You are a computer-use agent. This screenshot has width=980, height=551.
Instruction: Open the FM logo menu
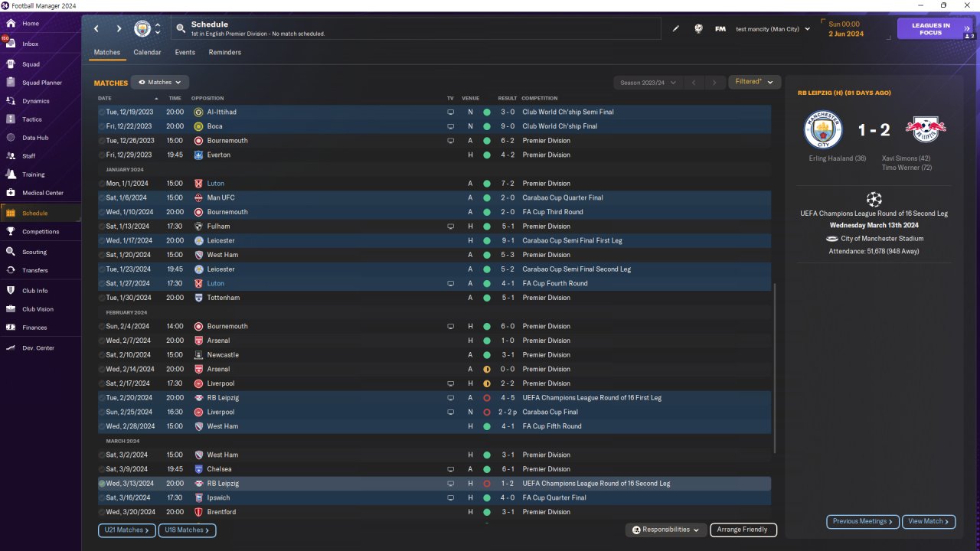point(720,29)
